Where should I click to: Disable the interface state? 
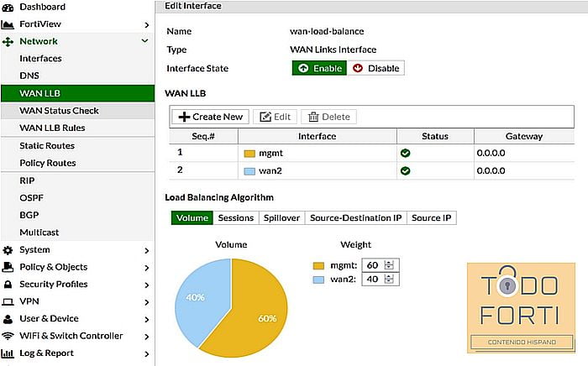375,68
